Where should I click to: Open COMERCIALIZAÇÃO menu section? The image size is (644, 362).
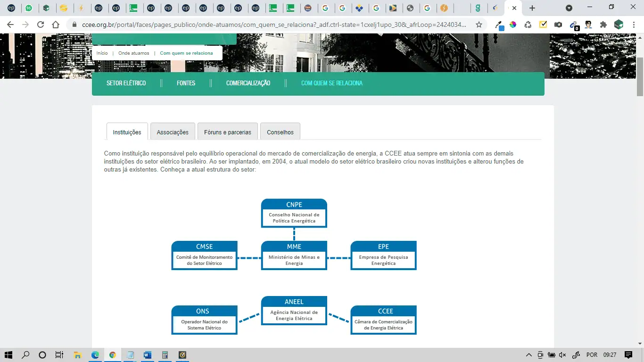click(x=248, y=83)
